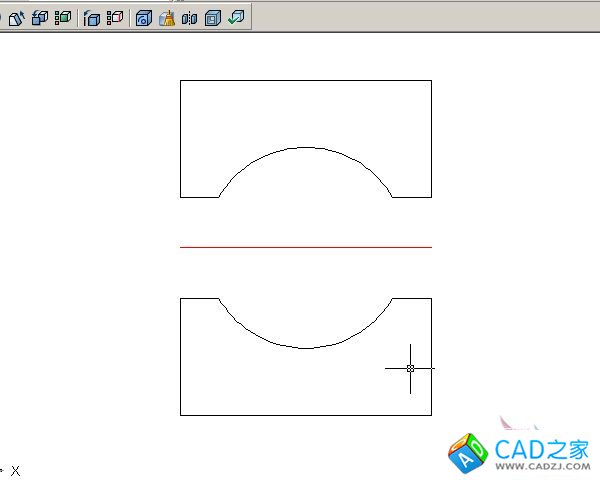Select the red horizontal mirror line
Image resolution: width=600 pixels, height=480 pixels.
click(x=305, y=246)
